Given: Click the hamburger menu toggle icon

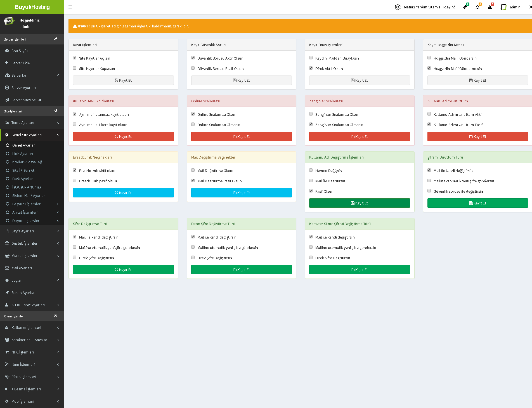Looking at the screenshot, I should coord(70,7).
